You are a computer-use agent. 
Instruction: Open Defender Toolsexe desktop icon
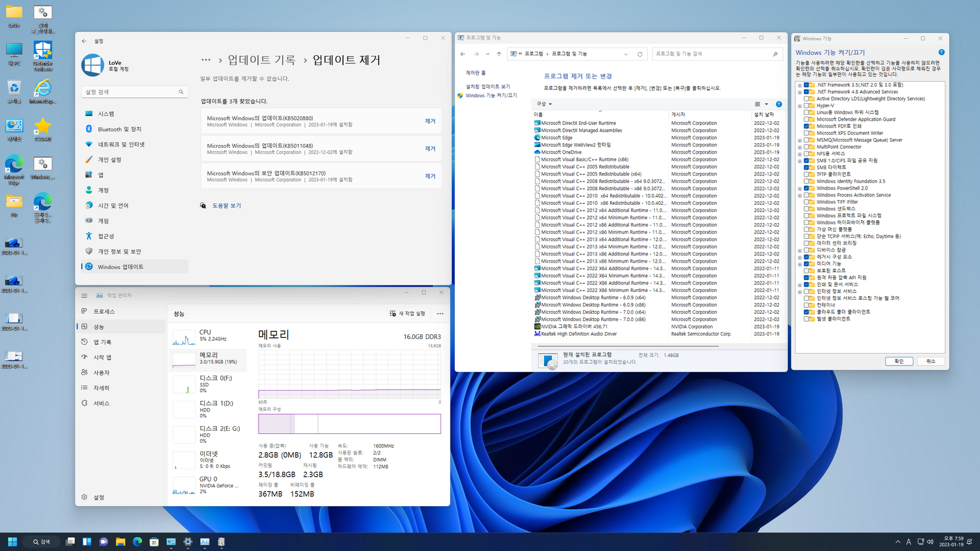(x=42, y=57)
